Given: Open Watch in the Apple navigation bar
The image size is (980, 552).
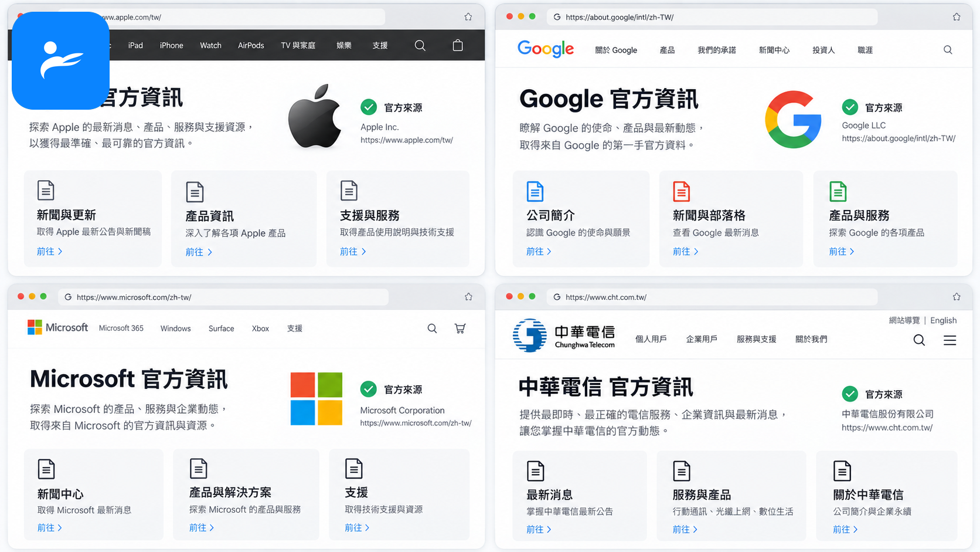Looking at the screenshot, I should pos(210,45).
